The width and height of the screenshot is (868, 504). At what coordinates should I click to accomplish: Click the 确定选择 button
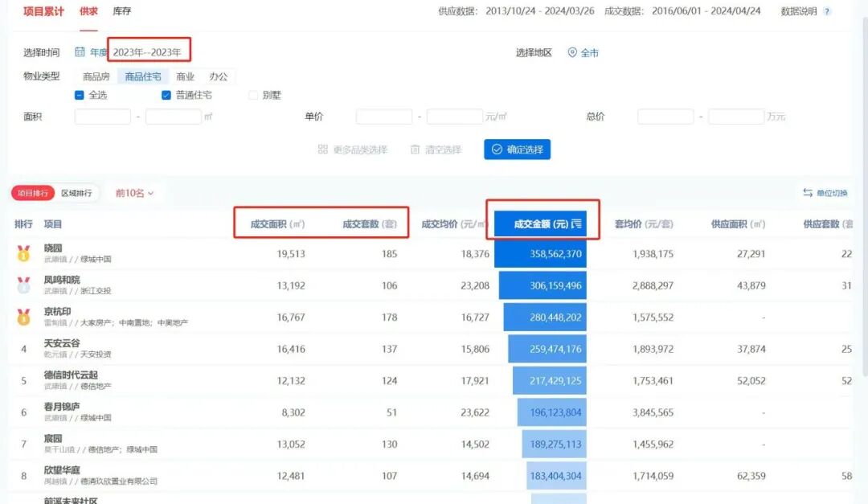click(517, 150)
